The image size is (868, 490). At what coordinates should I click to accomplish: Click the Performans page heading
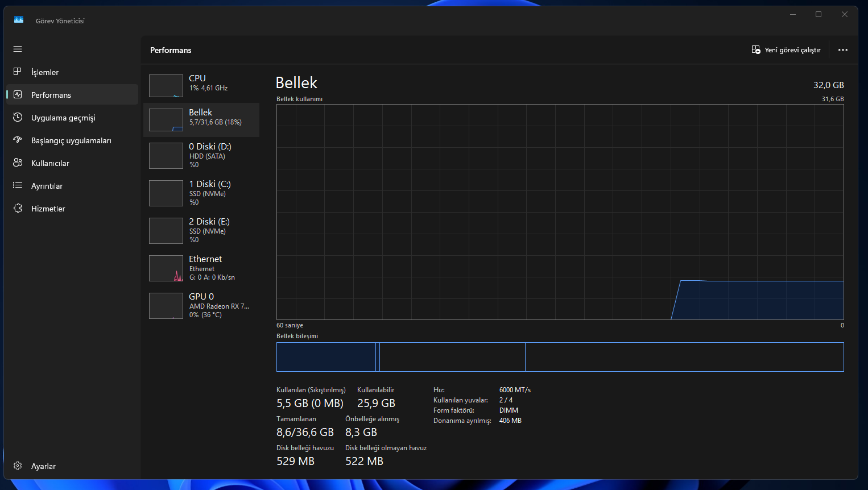[x=171, y=50]
